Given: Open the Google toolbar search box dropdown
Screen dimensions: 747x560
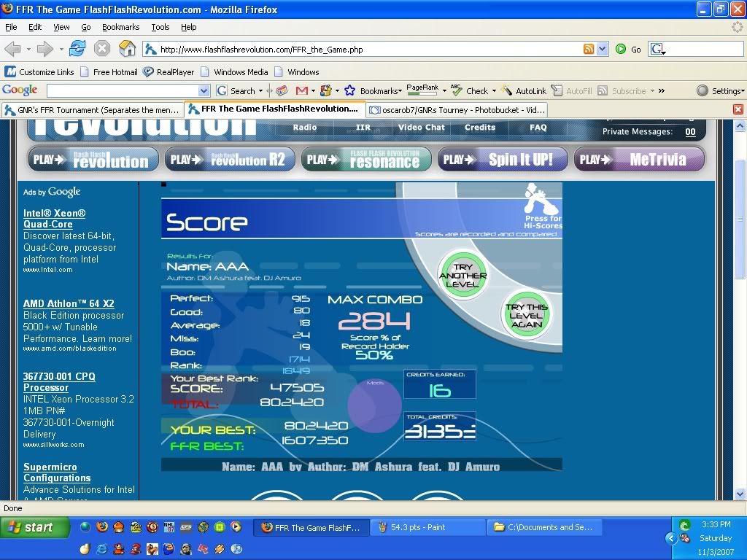Looking at the screenshot, I should pyautogui.click(x=204, y=90).
